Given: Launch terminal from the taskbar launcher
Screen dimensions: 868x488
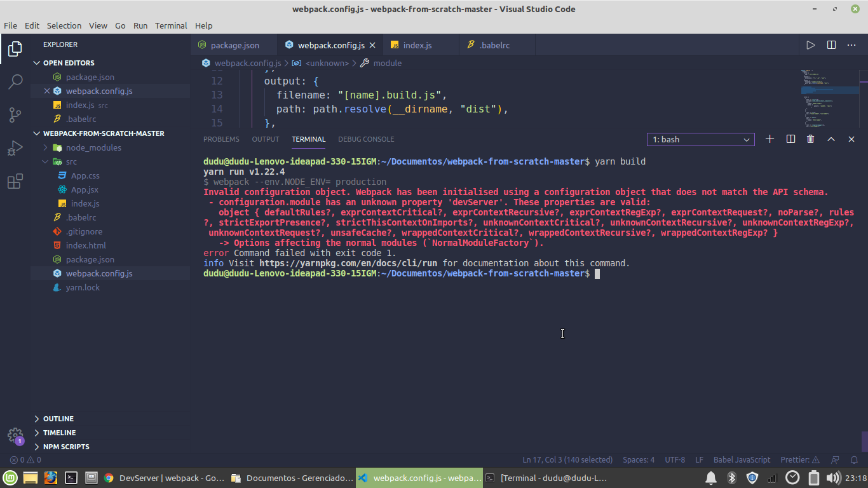Looking at the screenshot, I should click(71, 478).
